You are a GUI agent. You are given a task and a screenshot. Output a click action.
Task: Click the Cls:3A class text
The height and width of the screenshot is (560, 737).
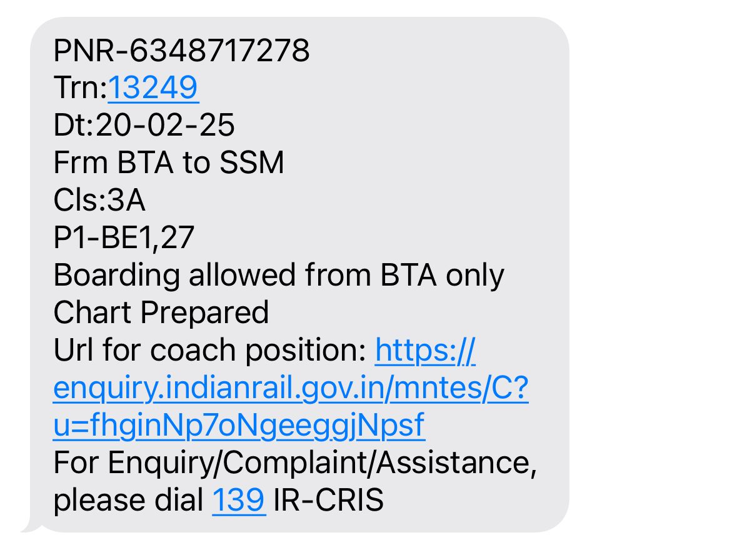(x=99, y=200)
